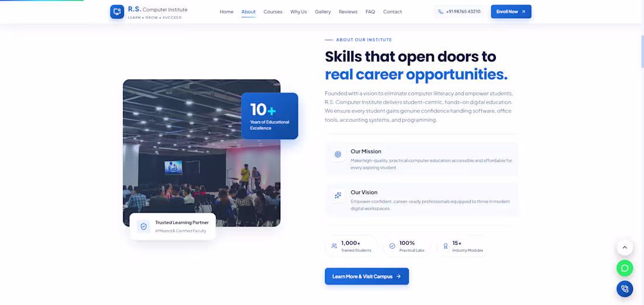Image resolution: width=644 pixels, height=305 pixels.
Task: Click the page vertical scrollbar thumb
Action: click(642, 52)
